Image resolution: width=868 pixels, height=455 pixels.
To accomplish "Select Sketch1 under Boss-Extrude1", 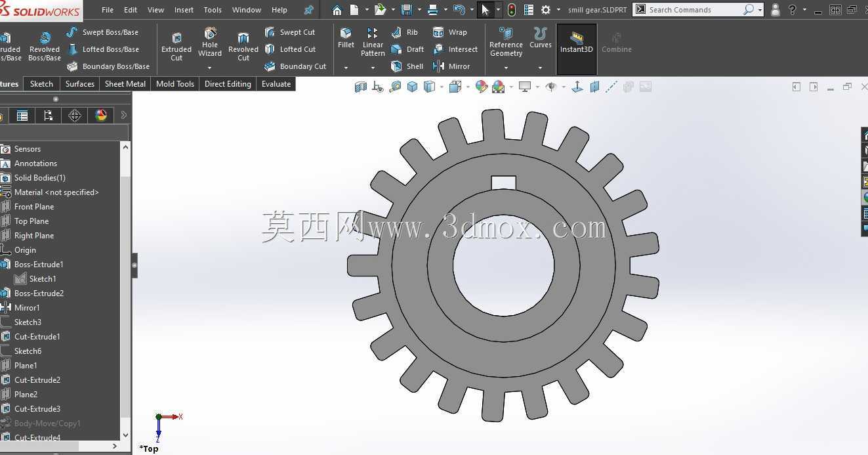I will (x=43, y=279).
